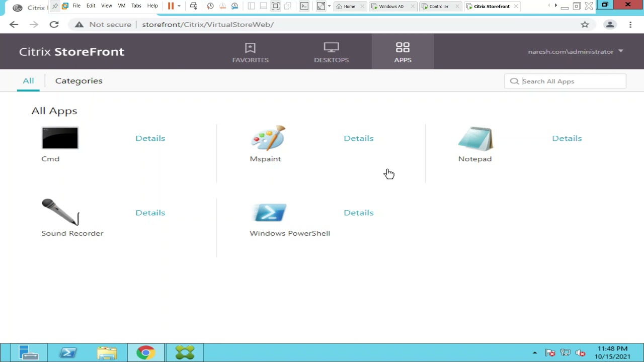Enter full screen mode icon
644x362 pixels.
click(x=321, y=6)
